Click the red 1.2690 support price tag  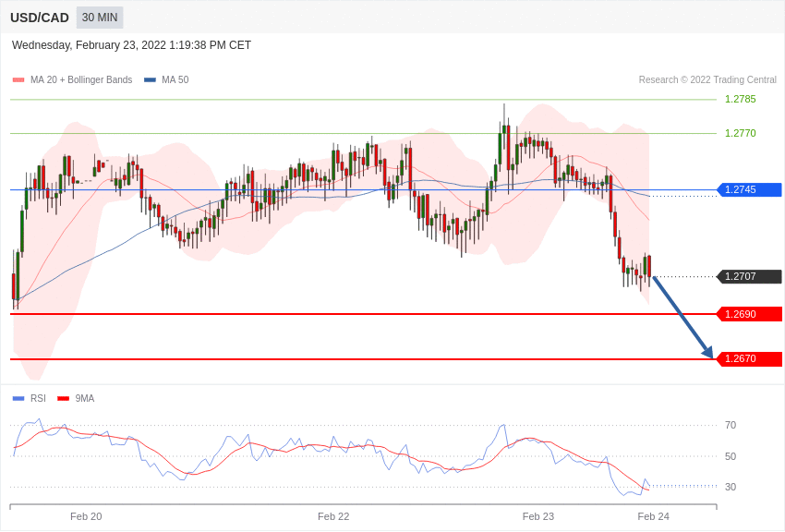pyautogui.click(x=749, y=314)
